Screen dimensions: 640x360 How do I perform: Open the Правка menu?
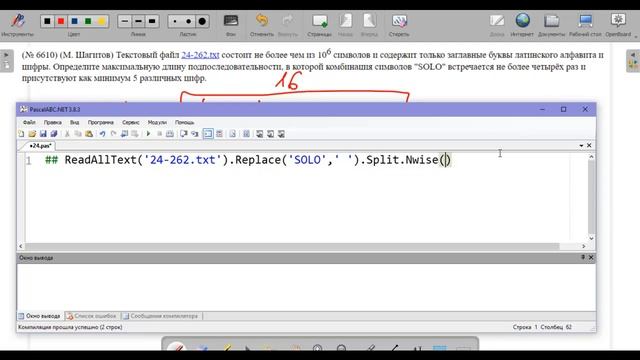53,122
